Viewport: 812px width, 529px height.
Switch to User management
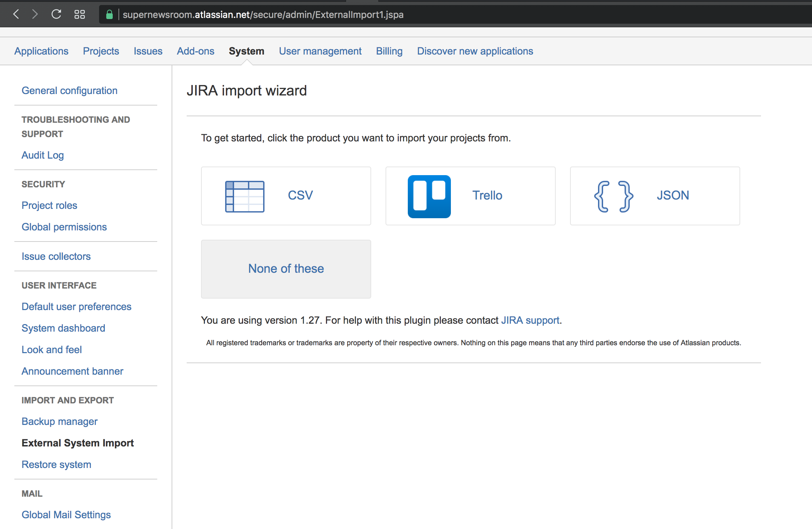[x=320, y=51]
